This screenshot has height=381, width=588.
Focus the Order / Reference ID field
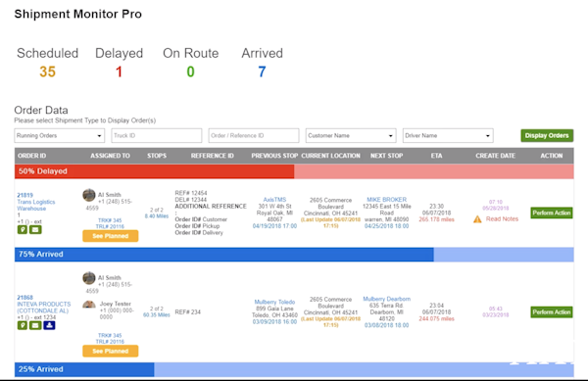[x=254, y=135]
